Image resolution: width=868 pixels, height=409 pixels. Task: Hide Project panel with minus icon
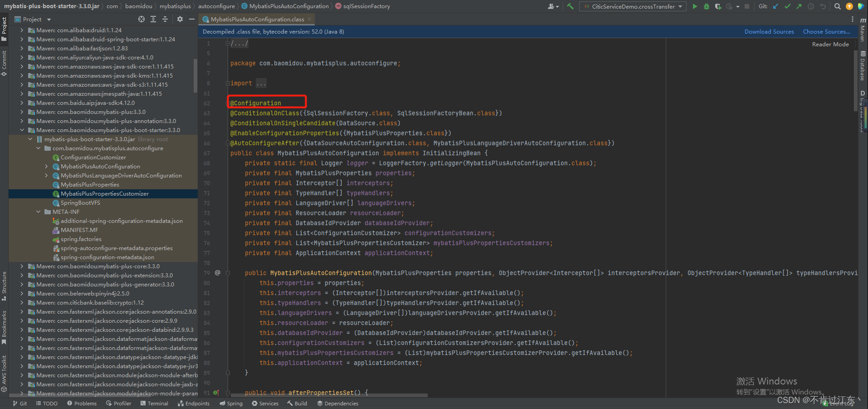coord(192,19)
